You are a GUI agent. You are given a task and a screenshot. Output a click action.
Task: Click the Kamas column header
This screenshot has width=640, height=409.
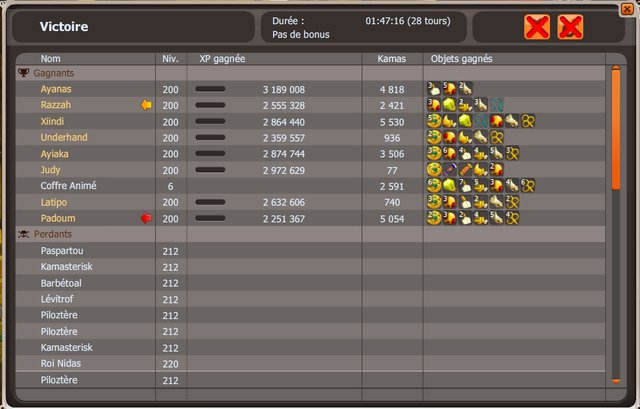click(391, 59)
